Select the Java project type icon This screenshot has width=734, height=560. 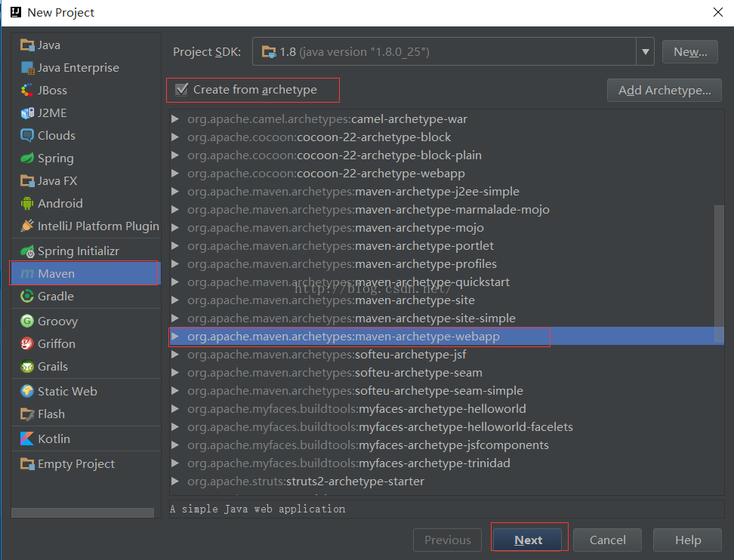pyautogui.click(x=27, y=45)
